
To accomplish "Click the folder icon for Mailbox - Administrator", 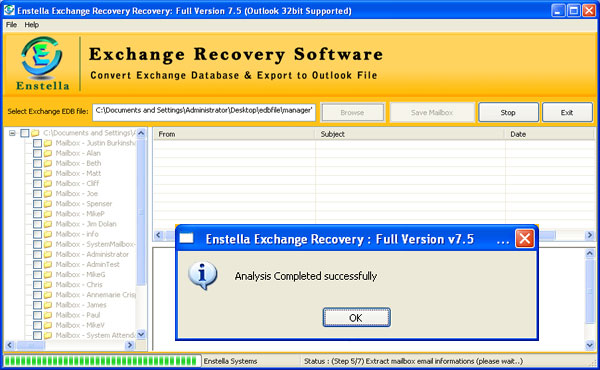I will coord(48,254).
